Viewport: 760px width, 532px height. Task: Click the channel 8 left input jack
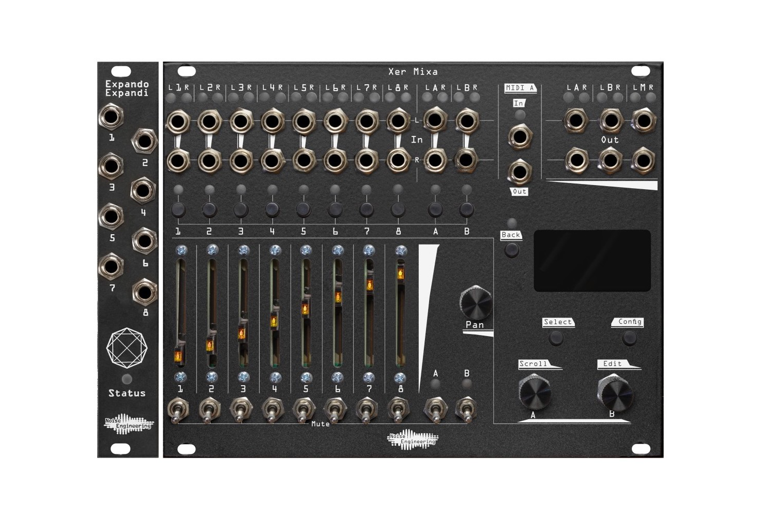(x=398, y=121)
